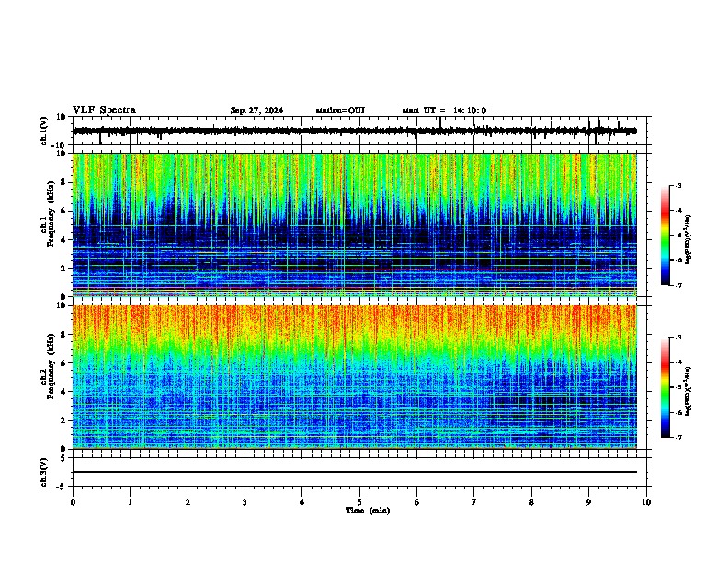
Task: Click the "3" minute tick on the Time axis
Action: coord(245,502)
